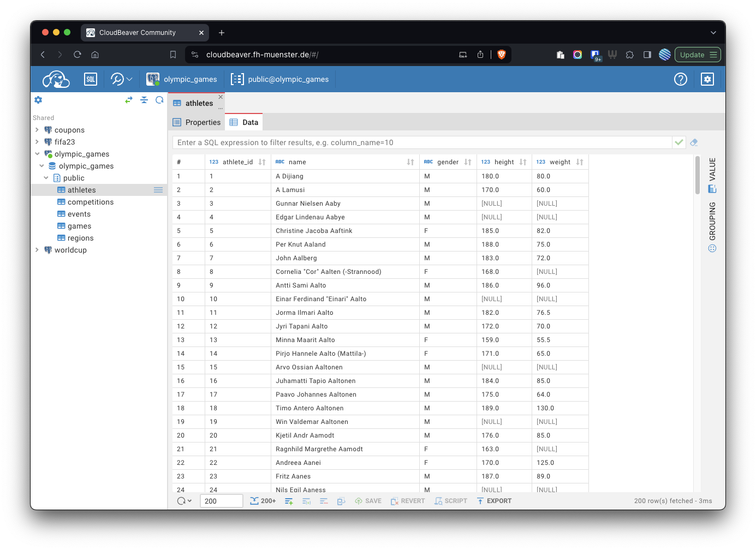756x550 pixels.
Task: Apply the filter checkmark button
Action: pos(679,142)
